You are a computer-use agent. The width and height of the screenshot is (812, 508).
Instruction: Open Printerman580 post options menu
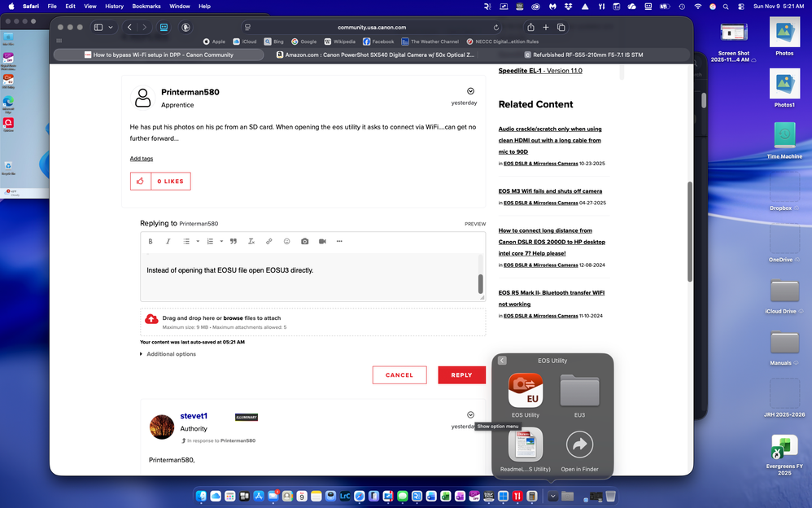coord(470,91)
